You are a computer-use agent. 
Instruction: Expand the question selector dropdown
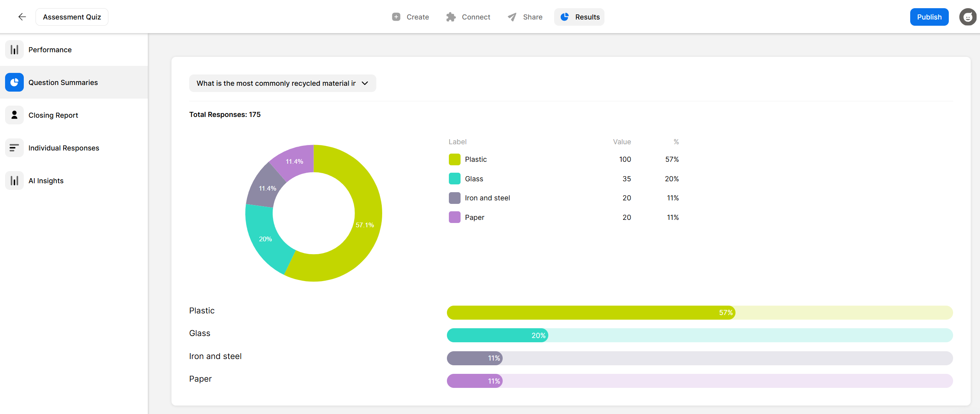[x=283, y=83]
